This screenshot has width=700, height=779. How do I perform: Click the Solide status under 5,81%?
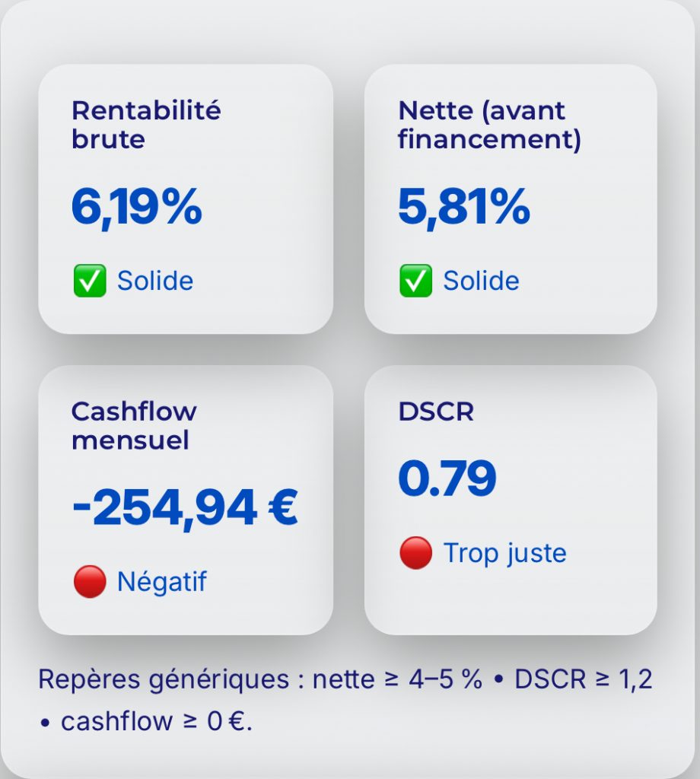click(x=482, y=281)
